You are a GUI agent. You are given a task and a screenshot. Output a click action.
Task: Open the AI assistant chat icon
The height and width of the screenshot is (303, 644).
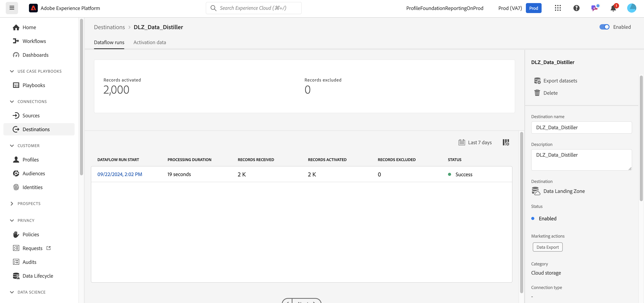click(595, 8)
